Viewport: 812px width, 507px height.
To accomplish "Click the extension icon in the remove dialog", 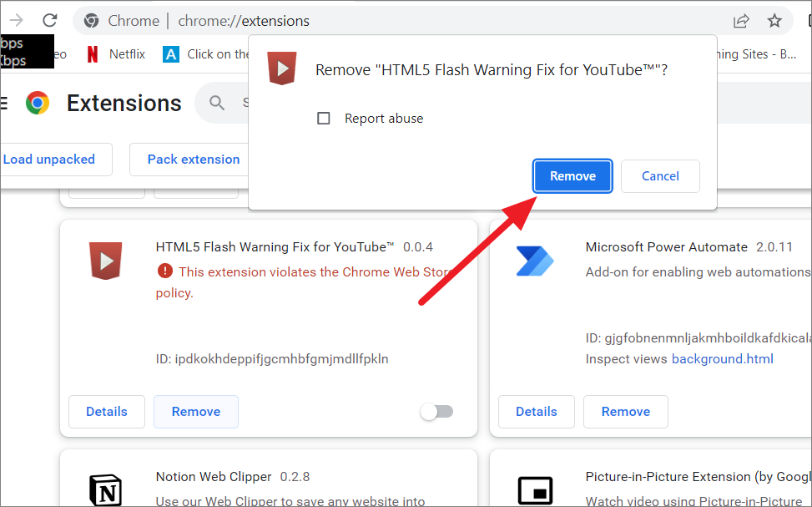I will (282, 68).
